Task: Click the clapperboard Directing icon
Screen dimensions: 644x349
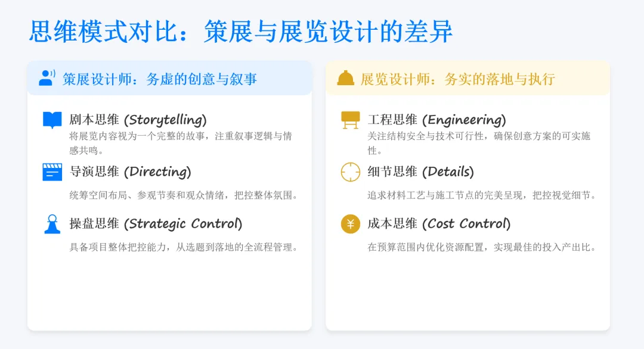Action: [52, 172]
